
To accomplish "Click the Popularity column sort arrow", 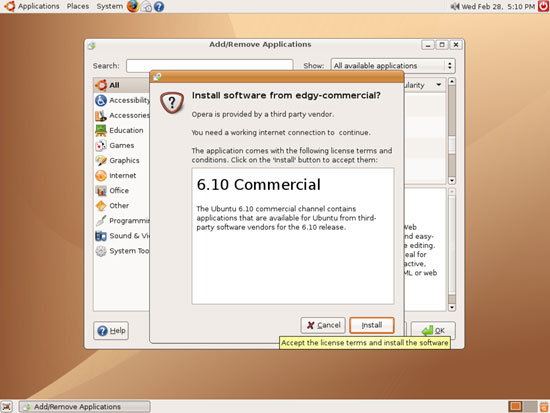I will 438,85.
